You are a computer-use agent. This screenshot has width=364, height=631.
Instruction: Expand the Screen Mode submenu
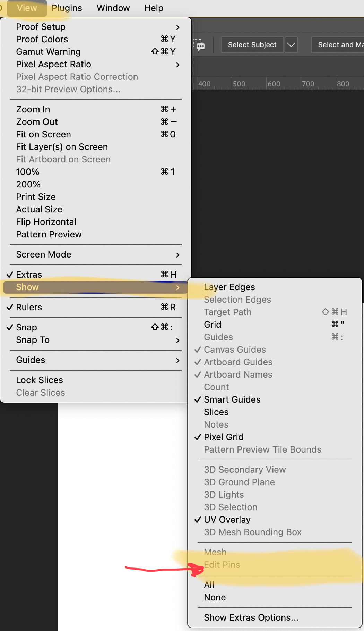pos(44,254)
